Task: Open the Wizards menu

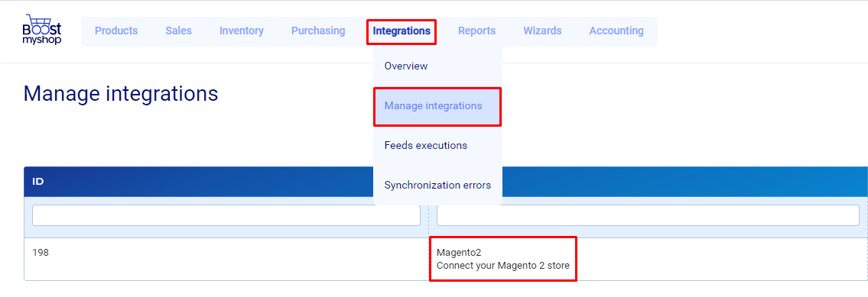Action: coord(542,31)
